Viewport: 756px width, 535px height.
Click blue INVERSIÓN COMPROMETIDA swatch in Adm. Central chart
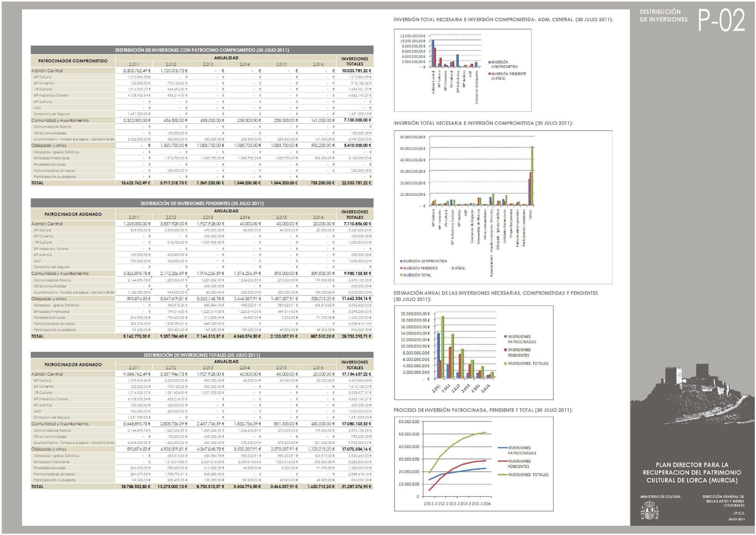[490, 62]
